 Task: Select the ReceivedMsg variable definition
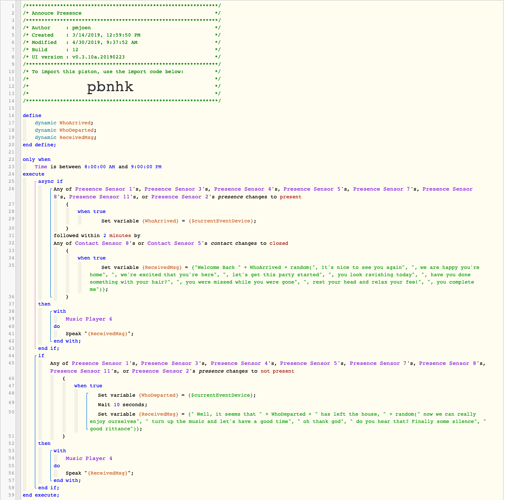[x=66, y=137]
